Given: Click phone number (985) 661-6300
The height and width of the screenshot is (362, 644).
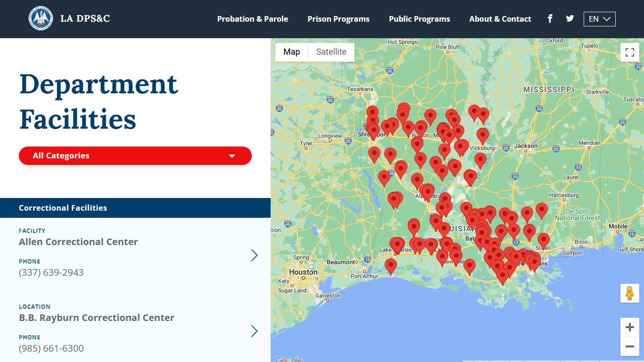Looking at the screenshot, I should [51, 348].
